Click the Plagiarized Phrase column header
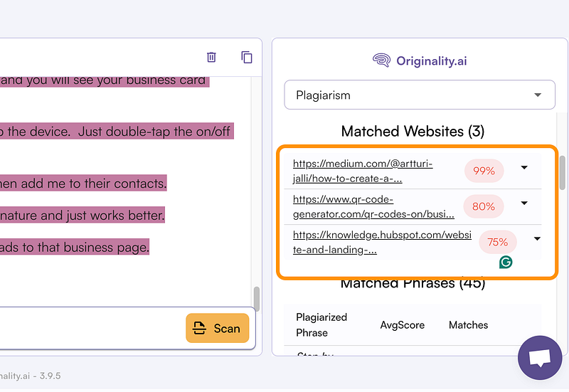This screenshot has height=392, width=569. 321,325
